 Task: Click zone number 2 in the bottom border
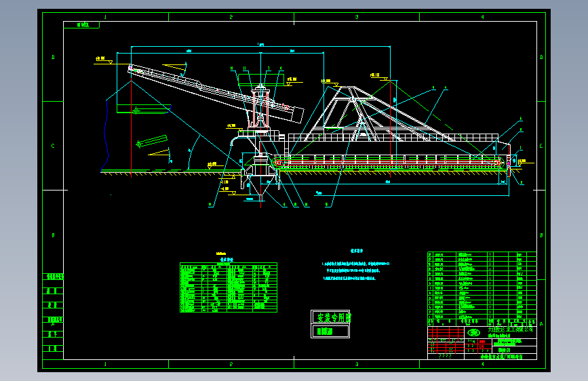tap(231, 364)
